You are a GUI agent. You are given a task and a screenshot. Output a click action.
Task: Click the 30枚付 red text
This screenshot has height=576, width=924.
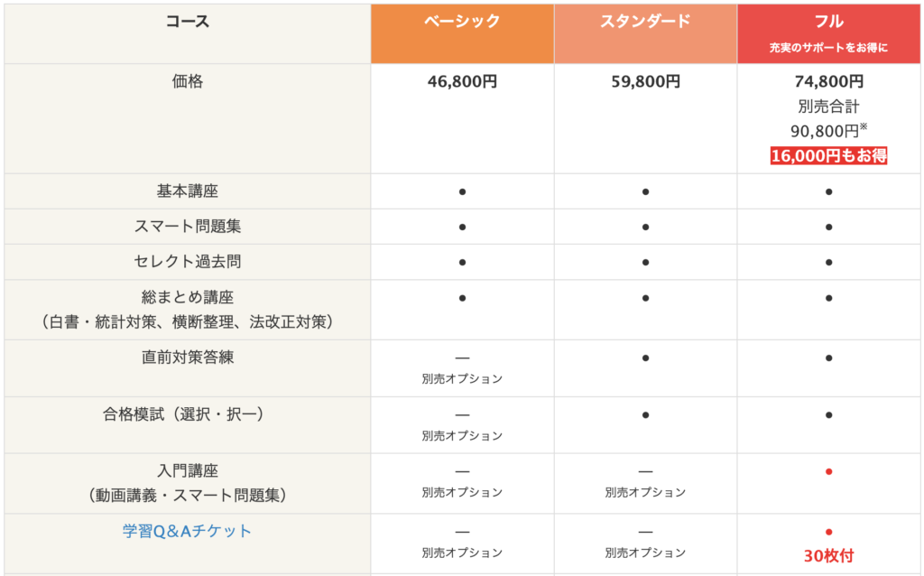[828, 555]
